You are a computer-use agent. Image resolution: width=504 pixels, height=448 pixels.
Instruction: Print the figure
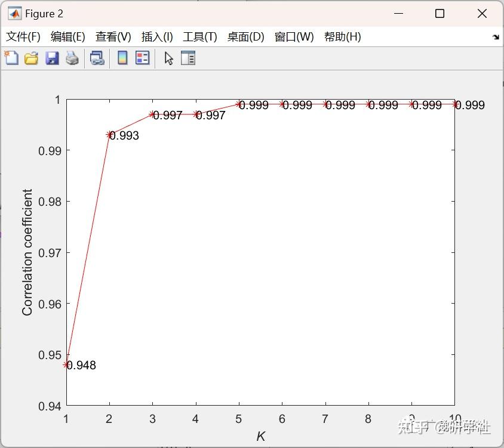click(x=70, y=58)
